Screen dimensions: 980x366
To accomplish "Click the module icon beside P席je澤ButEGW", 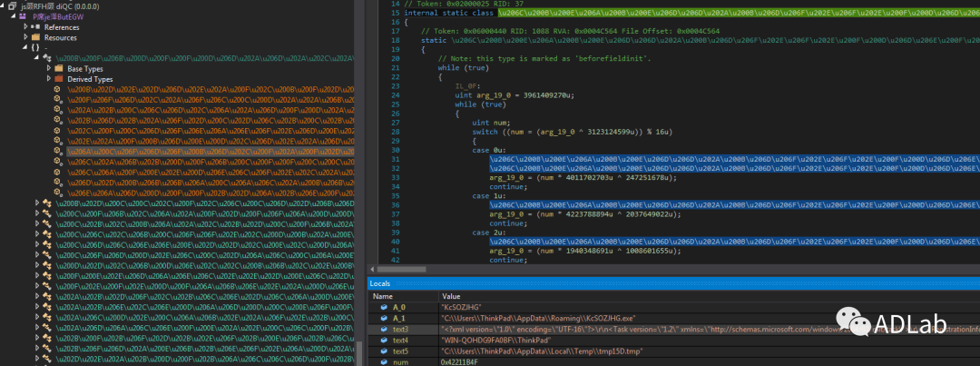I will tap(24, 16).
